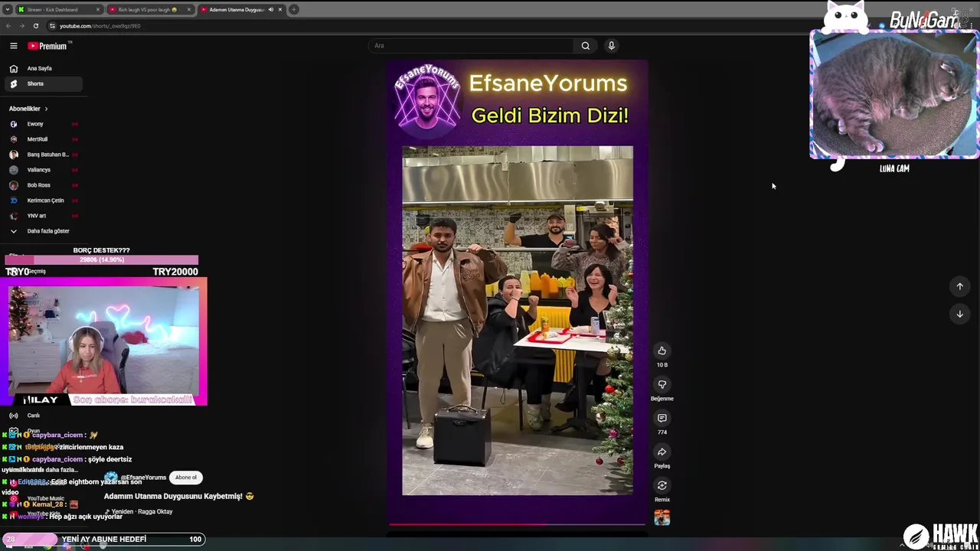
Task: Open the browser tab search dropdown
Action: click(7, 9)
